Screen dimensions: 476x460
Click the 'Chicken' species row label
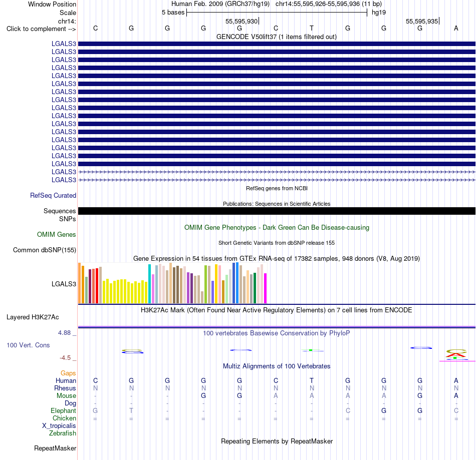click(64, 418)
